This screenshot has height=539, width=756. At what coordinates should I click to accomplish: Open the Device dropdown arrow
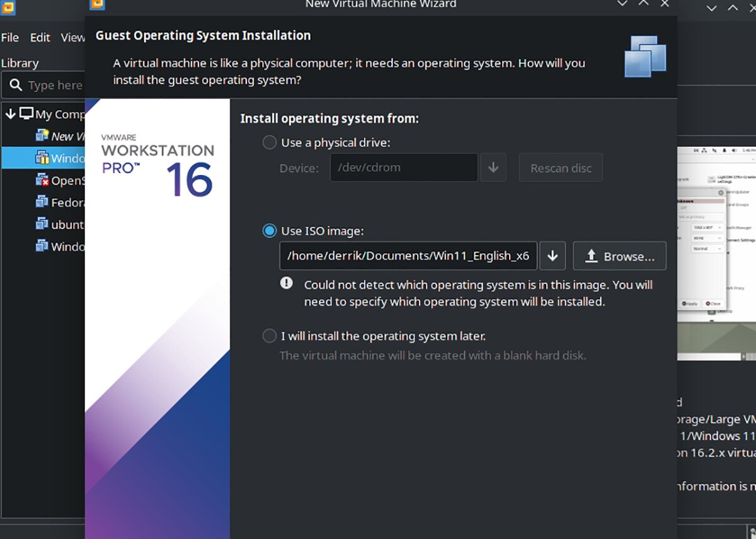(494, 167)
